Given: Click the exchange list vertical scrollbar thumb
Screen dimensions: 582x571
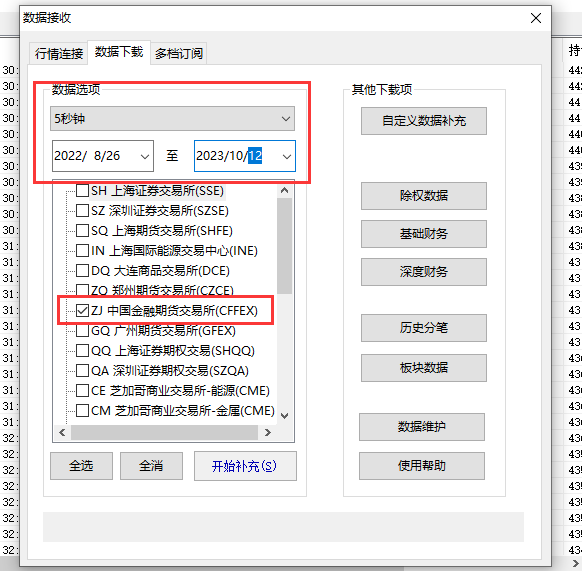Looking at the screenshot, I should click(x=285, y=246).
